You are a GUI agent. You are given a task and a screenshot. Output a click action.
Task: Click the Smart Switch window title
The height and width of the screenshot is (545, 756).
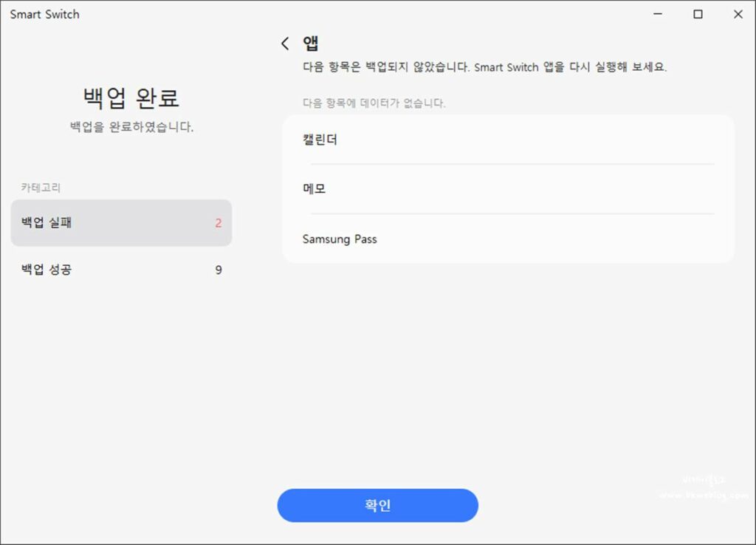45,15
